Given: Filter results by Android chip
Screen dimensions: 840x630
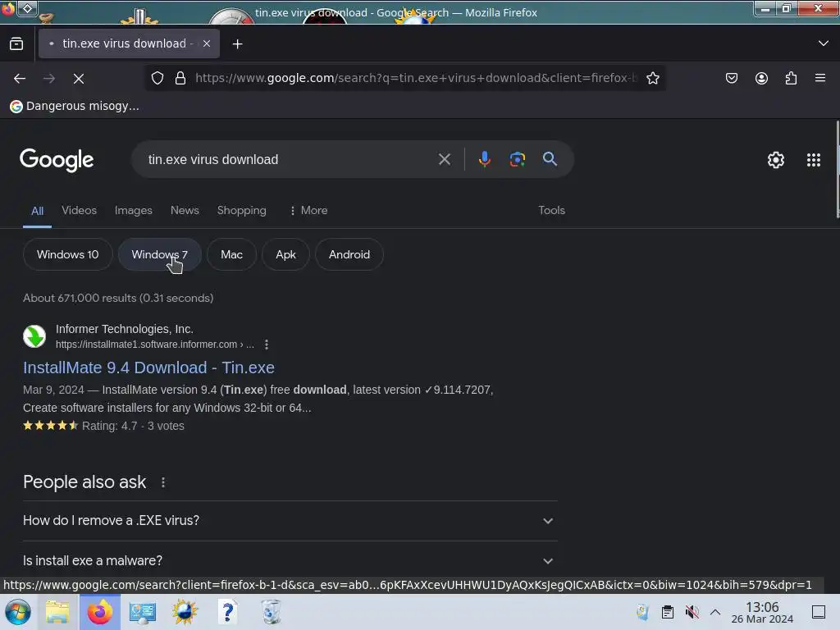Looking at the screenshot, I should point(349,254).
